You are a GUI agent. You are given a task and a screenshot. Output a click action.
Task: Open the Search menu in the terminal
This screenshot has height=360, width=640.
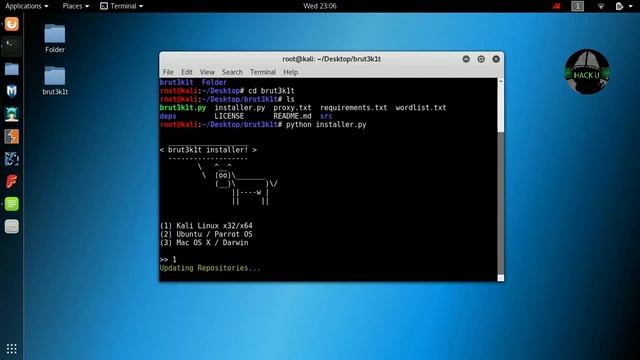(x=232, y=72)
